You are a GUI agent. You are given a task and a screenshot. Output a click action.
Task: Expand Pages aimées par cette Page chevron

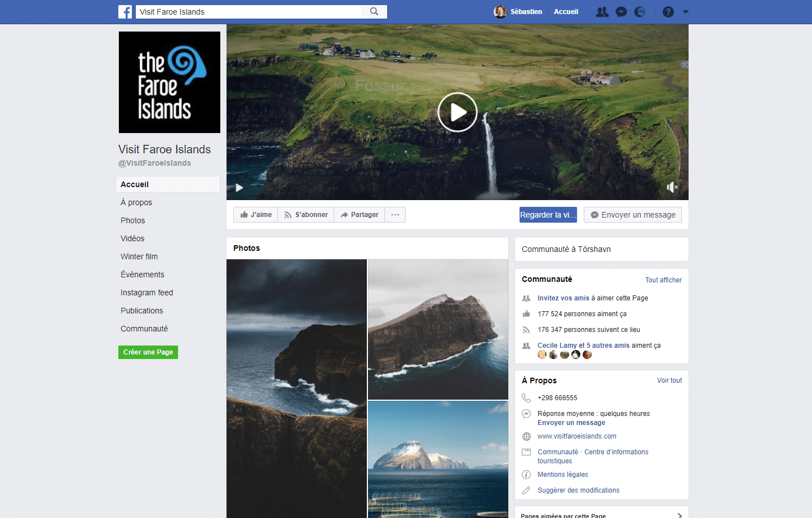[x=680, y=515]
